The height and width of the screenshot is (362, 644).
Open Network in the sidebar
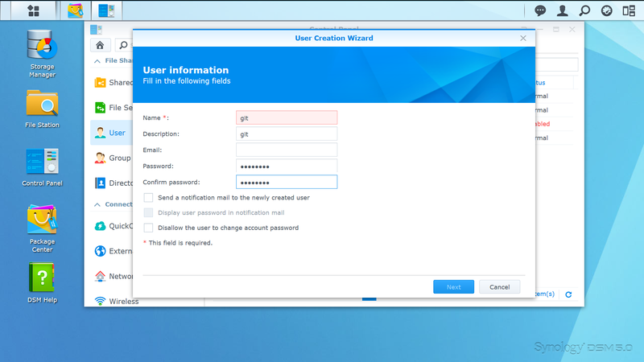pyautogui.click(x=114, y=276)
